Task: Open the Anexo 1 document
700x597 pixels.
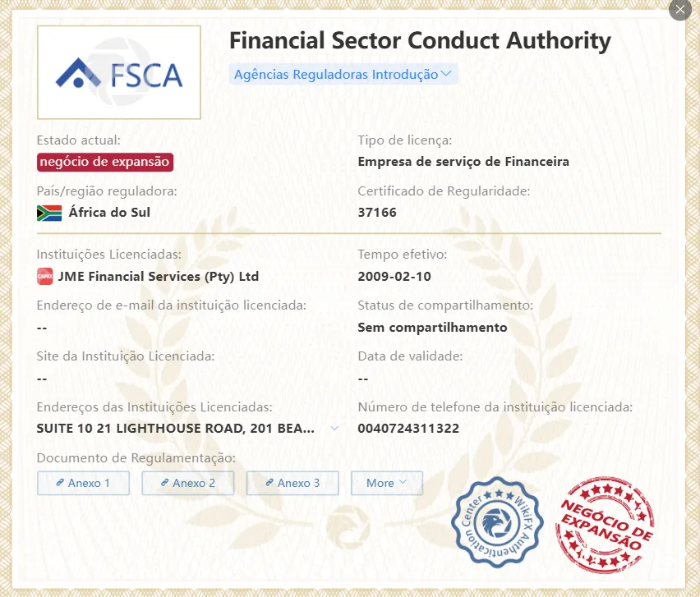Action: point(83,483)
